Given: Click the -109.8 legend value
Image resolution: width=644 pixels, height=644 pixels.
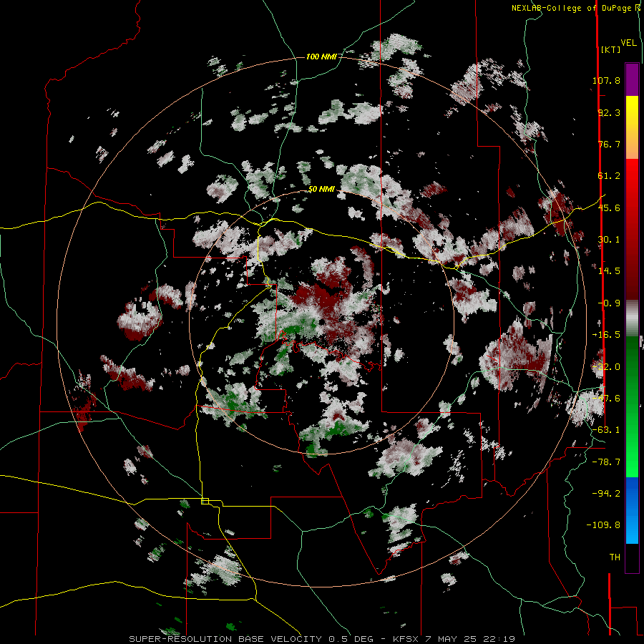Looking at the screenshot, I should click(x=603, y=525).
